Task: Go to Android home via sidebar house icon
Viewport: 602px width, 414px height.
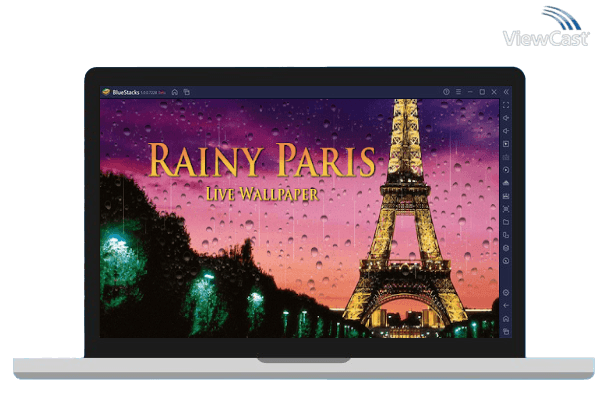Action: pyautogui.click(x=506, y=319)
